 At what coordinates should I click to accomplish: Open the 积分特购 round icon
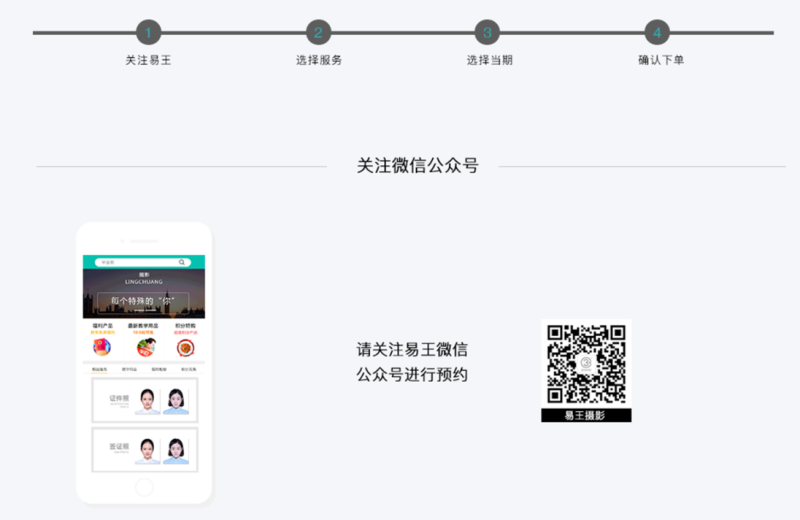(185, 347)
